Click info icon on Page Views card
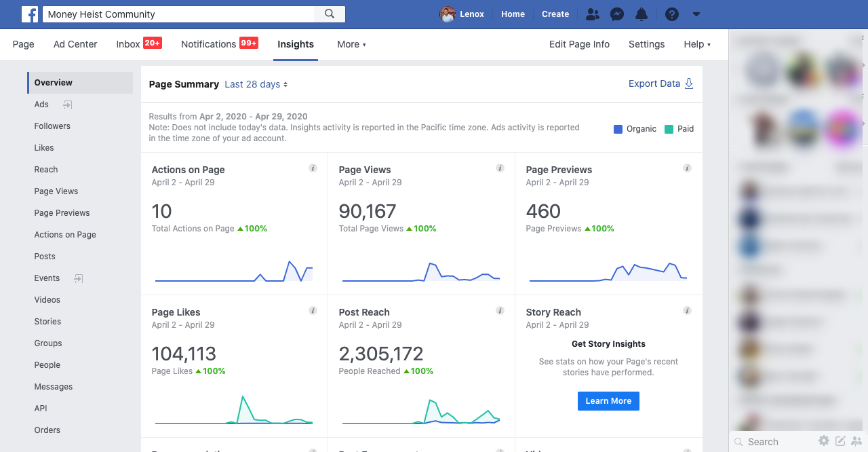Image resolution: width=868 pixels, height=452 pixels. click(x=500, y=168)
